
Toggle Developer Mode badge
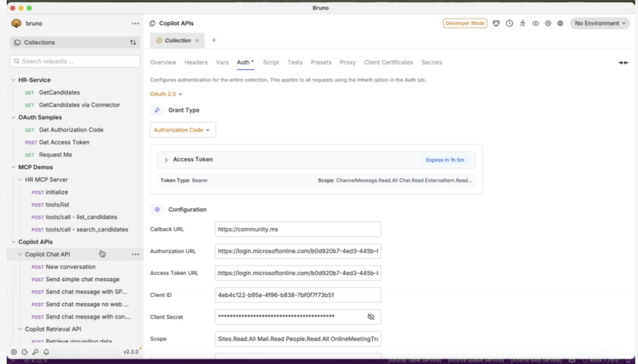[x=465, y=24]
